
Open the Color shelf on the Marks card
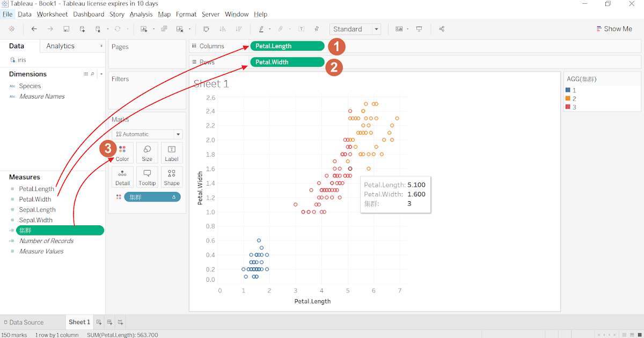coord(122,153)
